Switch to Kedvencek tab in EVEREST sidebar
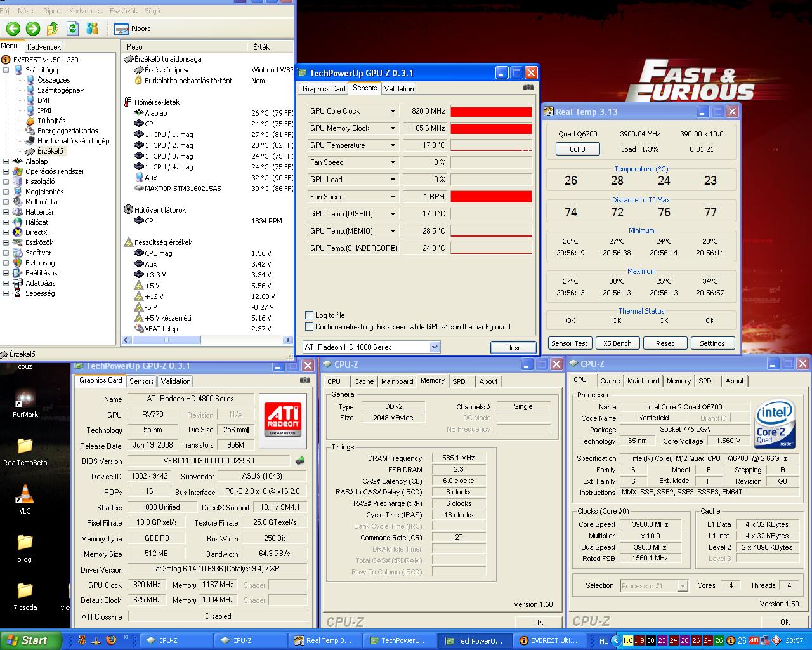Viewport: 812px width, 650px height. pos(44,46)
